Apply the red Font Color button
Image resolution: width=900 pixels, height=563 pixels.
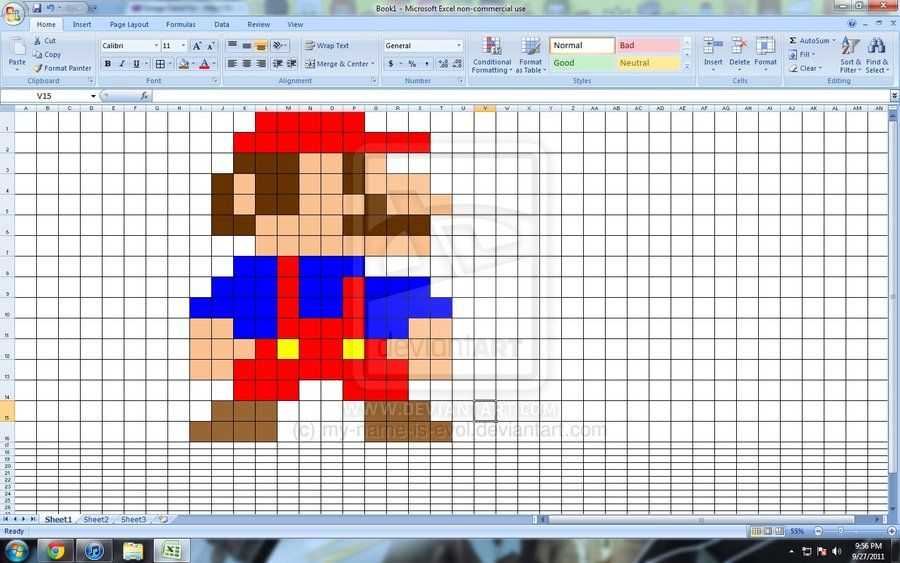[204, 64]
